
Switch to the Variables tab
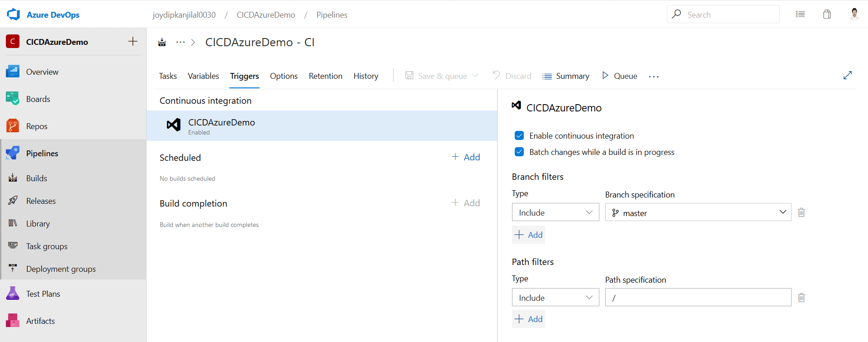(204, 76)
